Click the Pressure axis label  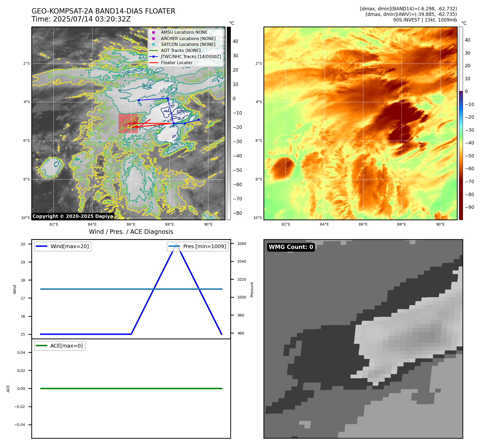coord(252,289)
